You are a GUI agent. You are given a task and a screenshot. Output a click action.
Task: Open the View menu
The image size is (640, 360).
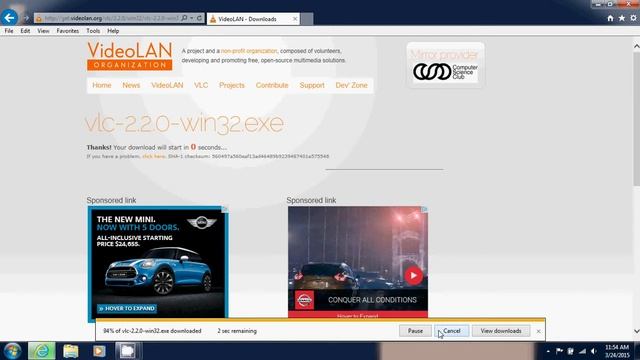(43, 31)
